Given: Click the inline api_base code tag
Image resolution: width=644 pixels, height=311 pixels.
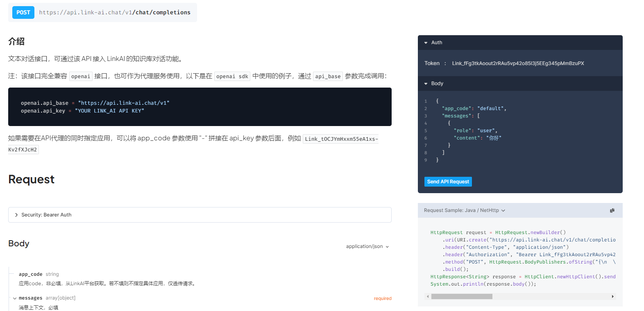Looking at the screenshot, I should pyautogui.click(x=328, y=76).
